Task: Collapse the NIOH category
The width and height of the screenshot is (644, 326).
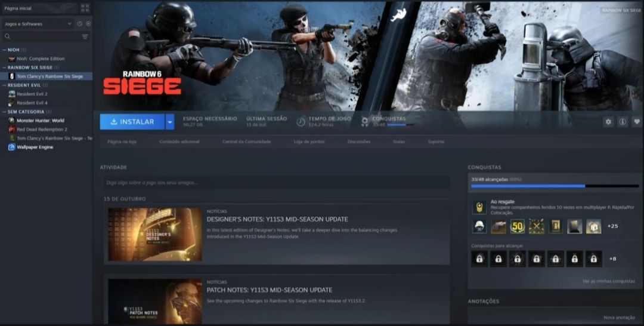Action: [5, 50]
